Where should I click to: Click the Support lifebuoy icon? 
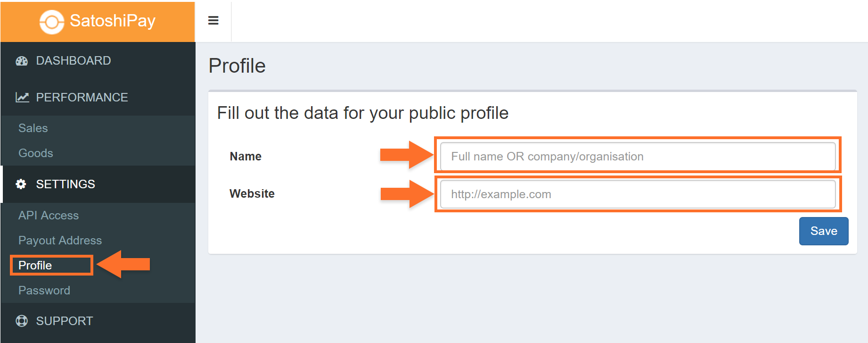(x=22, y=321)
